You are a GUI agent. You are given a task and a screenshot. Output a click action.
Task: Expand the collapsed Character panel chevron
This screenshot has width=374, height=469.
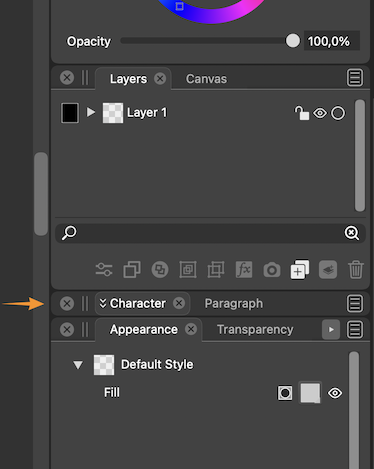(103, 303)
